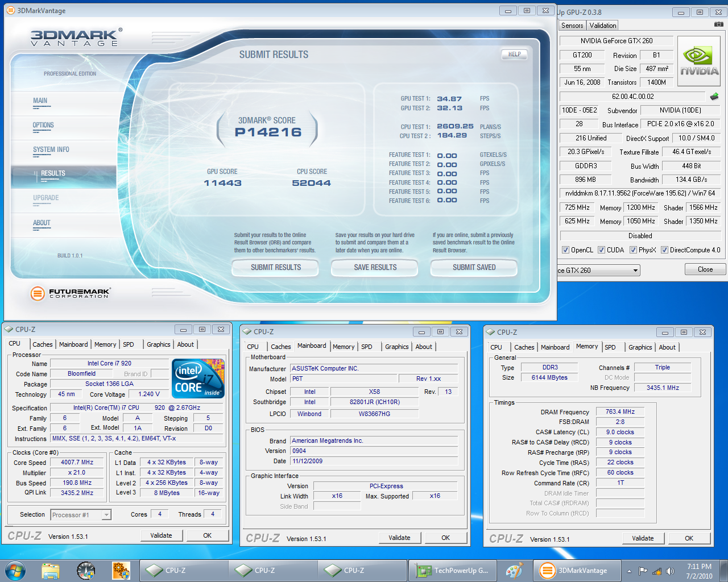Click the Paint icon in the taskbar

514,571
